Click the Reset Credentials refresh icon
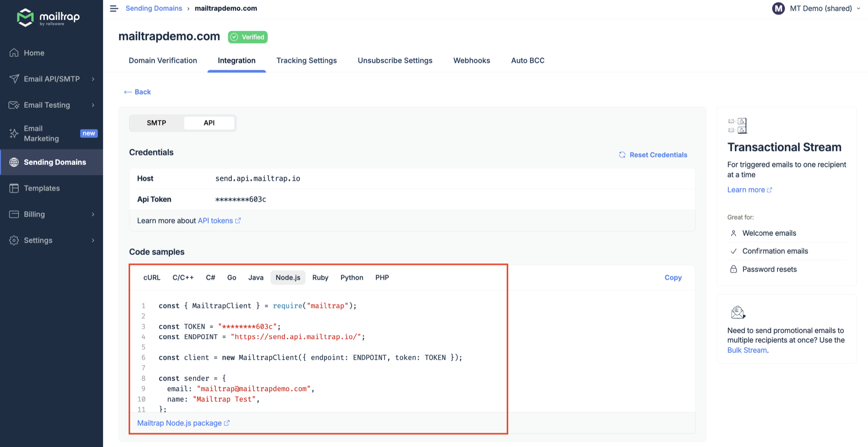 (622, 155)
